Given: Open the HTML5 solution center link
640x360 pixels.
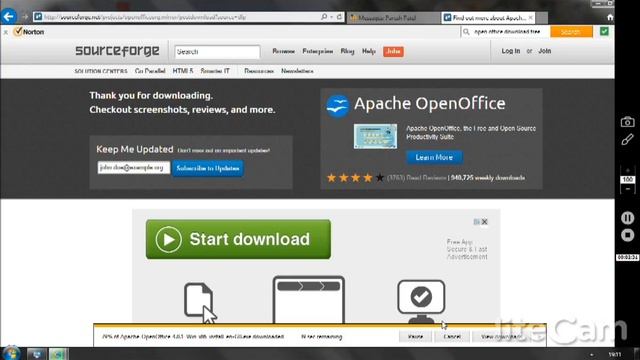Looking at the screenshot, I should coord(183,71).
